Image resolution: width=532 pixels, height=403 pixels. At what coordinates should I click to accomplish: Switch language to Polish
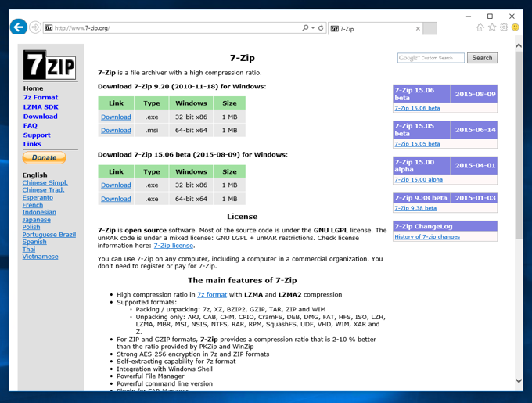click(31, 227)
